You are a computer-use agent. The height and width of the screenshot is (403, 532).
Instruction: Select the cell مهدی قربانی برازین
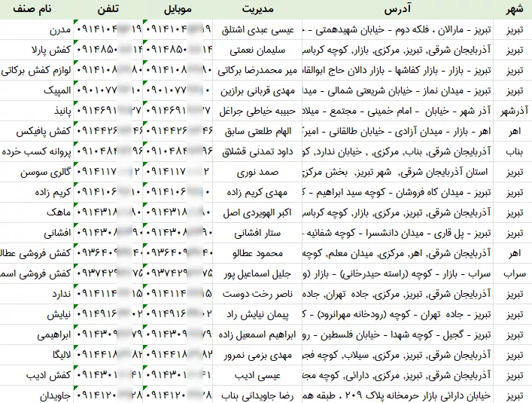[257, 91]
